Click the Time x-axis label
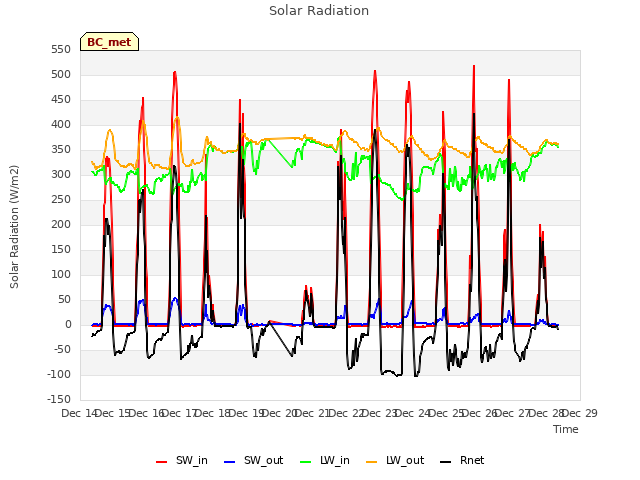The image size is (640, 480). point(566,429)
